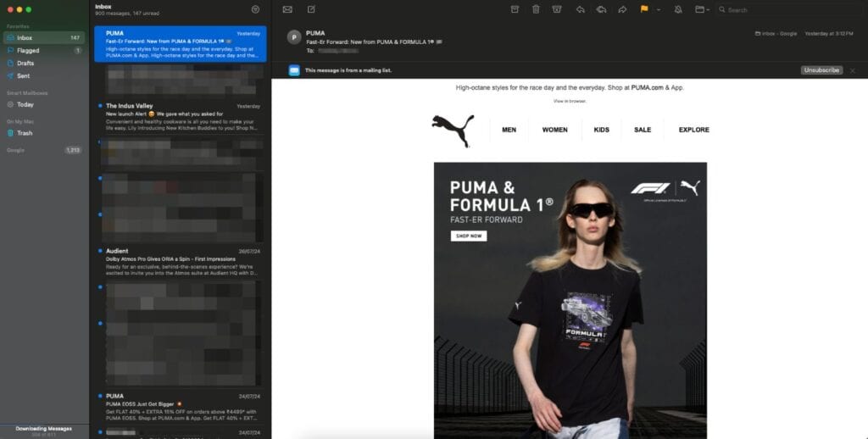
Task: Click the PUMA & FORMULA 1 banner image
Action: [x=570, y=300]
